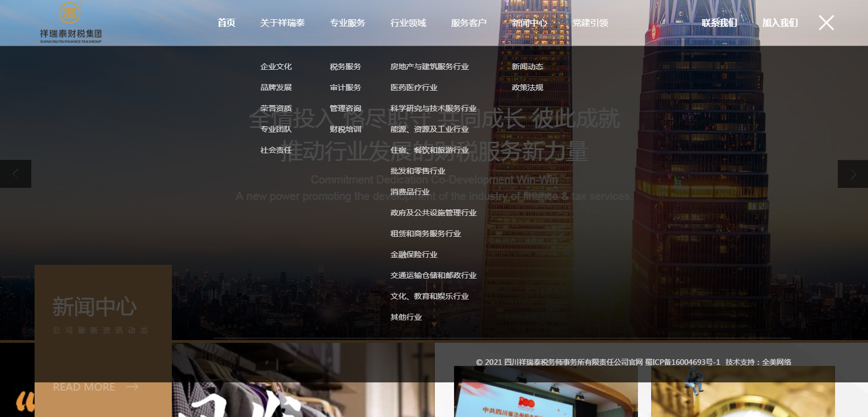
Task: Open the 专业服务 menu
Action: point(348,23)
